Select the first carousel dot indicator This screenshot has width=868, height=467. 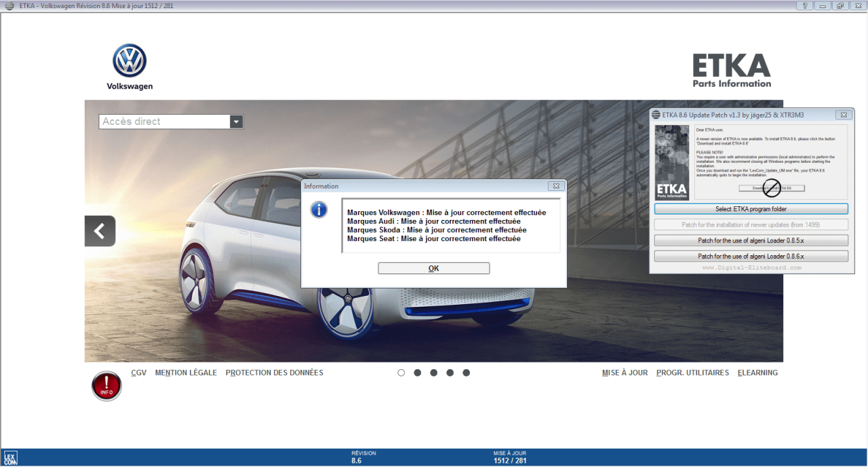click(401, 373)
